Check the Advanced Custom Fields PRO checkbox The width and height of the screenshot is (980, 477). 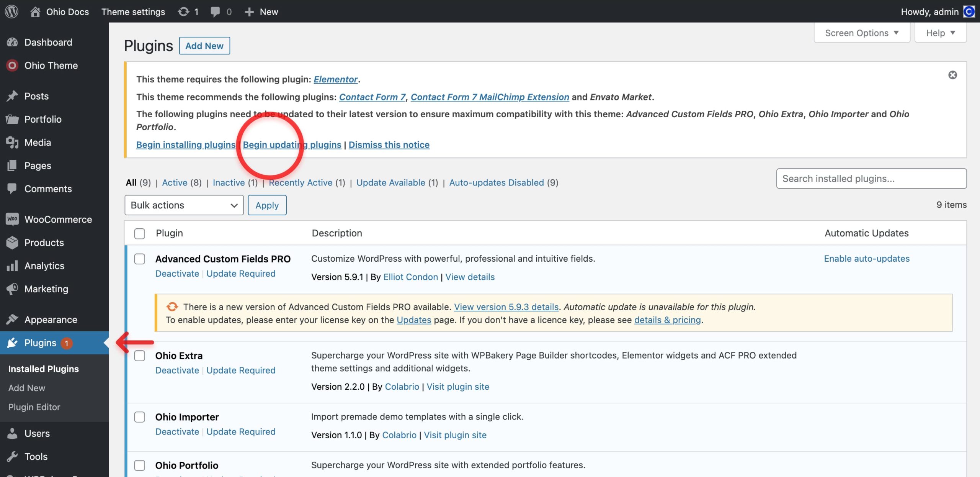(140, 259)
